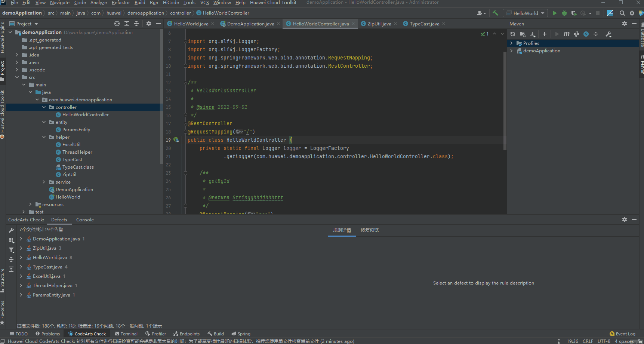The image size is (644, 344).
Task: Switch to DemoApplication.java editor tab
Action: [250, 24]
